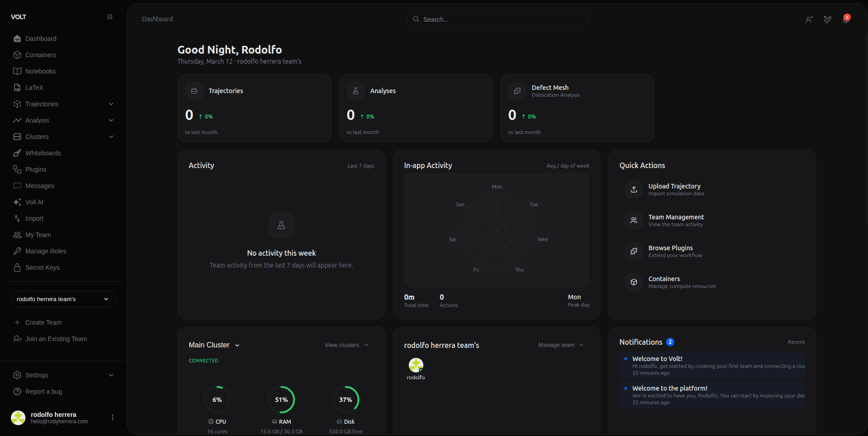This screenshot has height=436, width=868.
Task: Open Whiteboards from the sidebar
Action: tap(43, 153)
